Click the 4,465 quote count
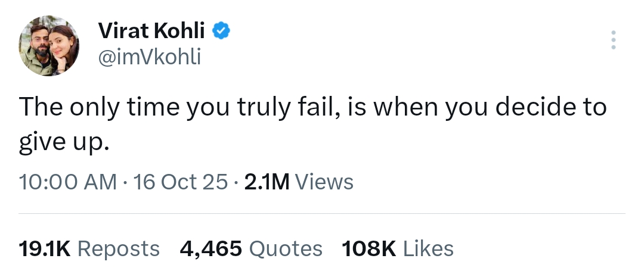644x274 pixels. tap(210, 248)
